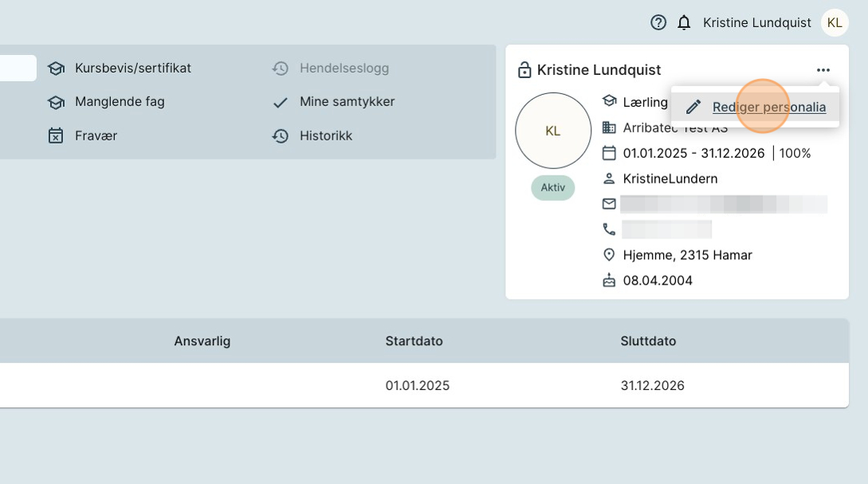Click the Startdato column header
Viewport: 868px width, 484px height.
click(414, 341)
